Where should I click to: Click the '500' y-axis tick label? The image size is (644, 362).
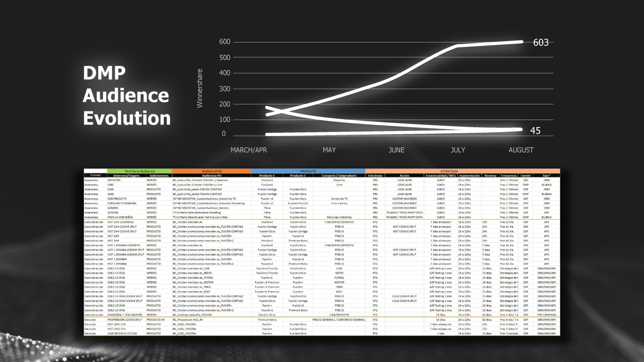tap(225, 58)
